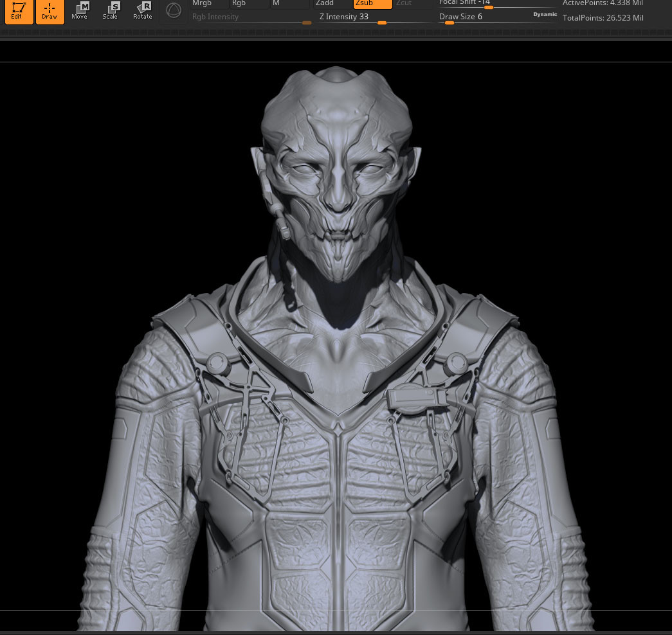Viewport: 672px width, 635px height.
Task: Toggle the Edit mode icon
Action: [x=19, y=11]
